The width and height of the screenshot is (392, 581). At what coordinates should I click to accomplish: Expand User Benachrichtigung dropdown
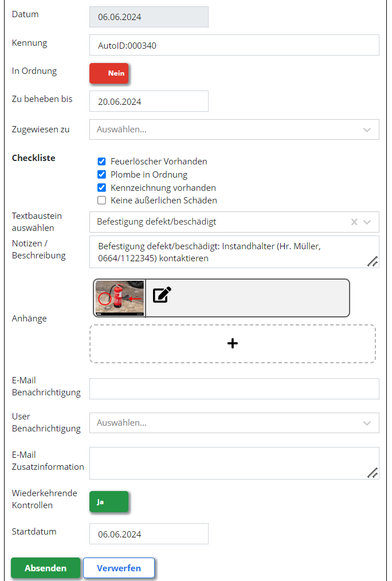click(x=234, y=423)
